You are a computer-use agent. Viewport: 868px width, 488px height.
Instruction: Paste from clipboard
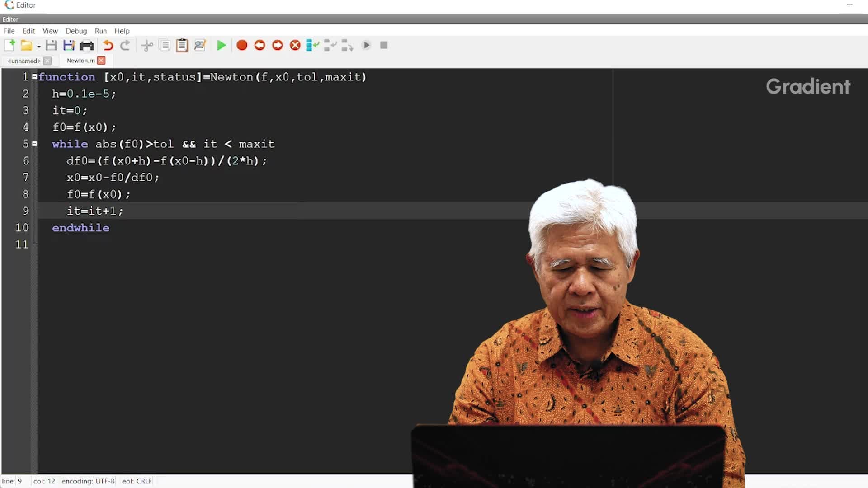click(x=182, y=45)
